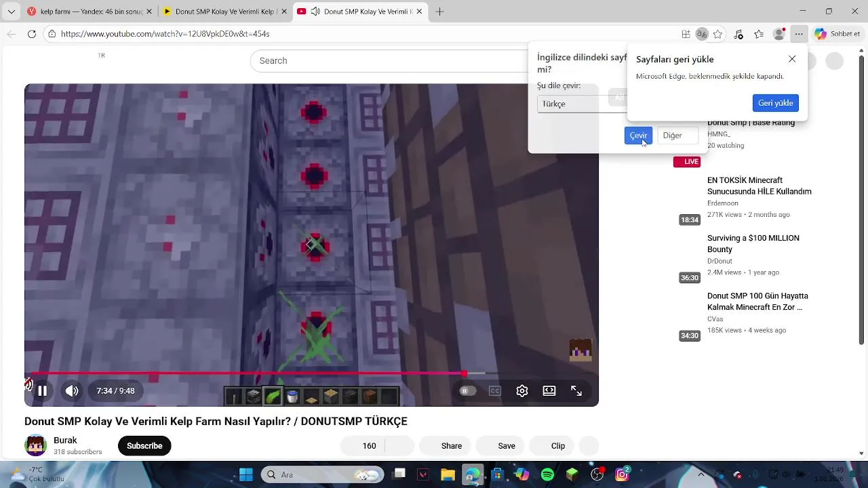Create a Clip of this video
The width and height of the screenshot is (868, 488).
552,446
